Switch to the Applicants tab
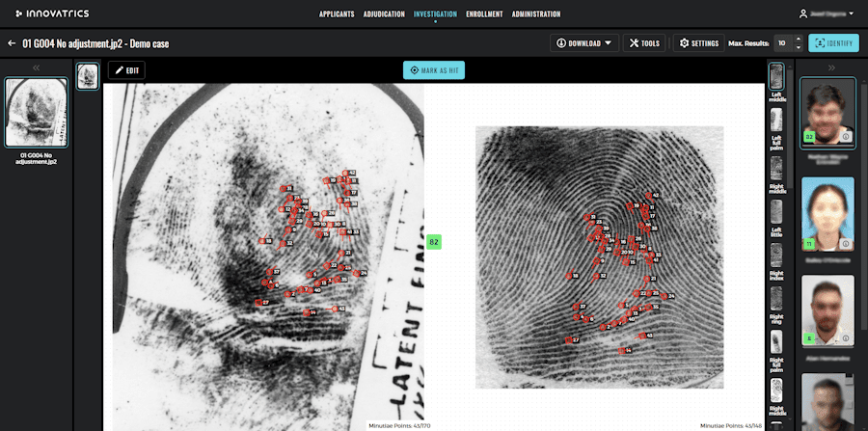Screen dimensions: 868x431 pos(337,13)
